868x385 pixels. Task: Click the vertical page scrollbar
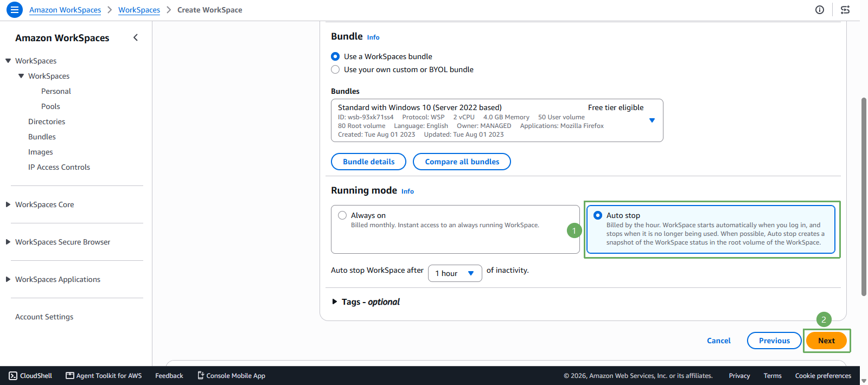pos(864,196)
